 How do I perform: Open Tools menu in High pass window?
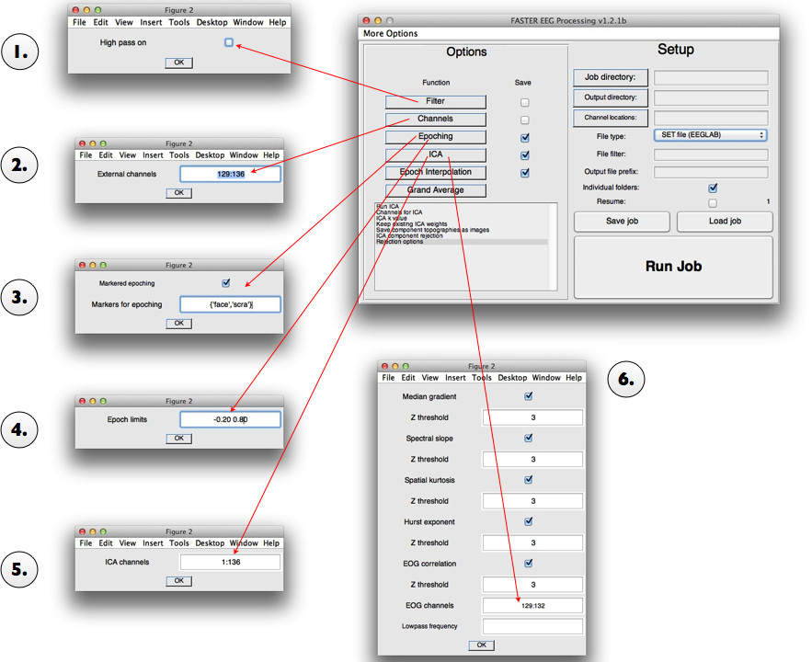pos(179,22)
